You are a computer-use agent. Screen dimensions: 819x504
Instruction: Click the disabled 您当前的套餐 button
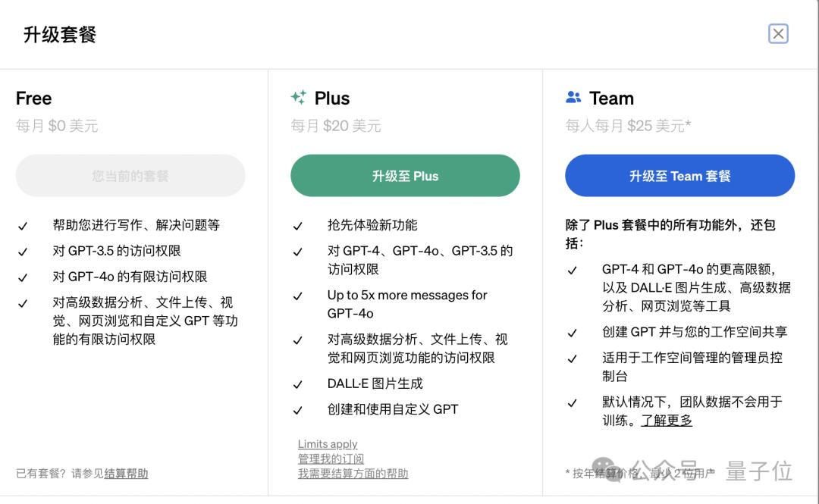click(x=130, y=176)
